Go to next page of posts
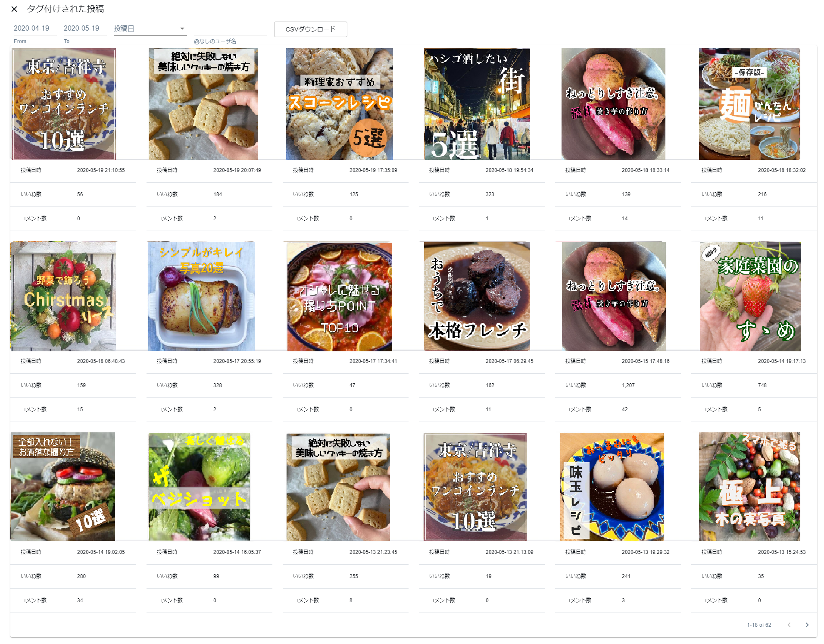 tap(807, 625)
